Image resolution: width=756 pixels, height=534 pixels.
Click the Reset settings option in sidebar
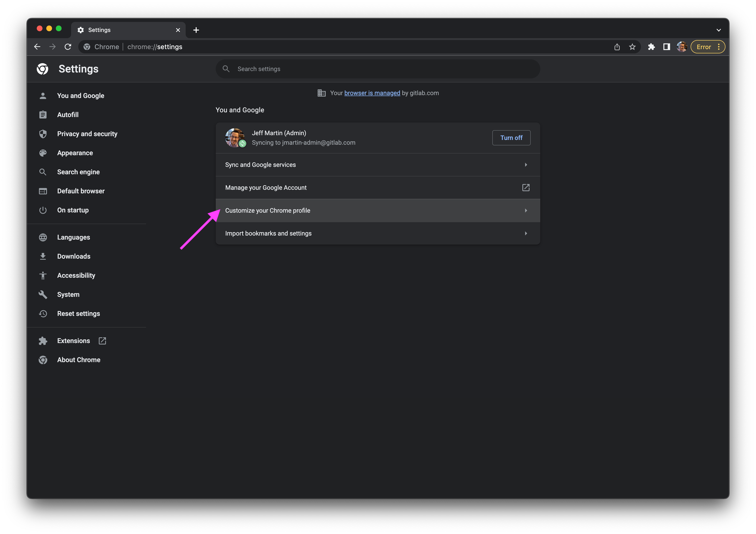coord(78,313)
